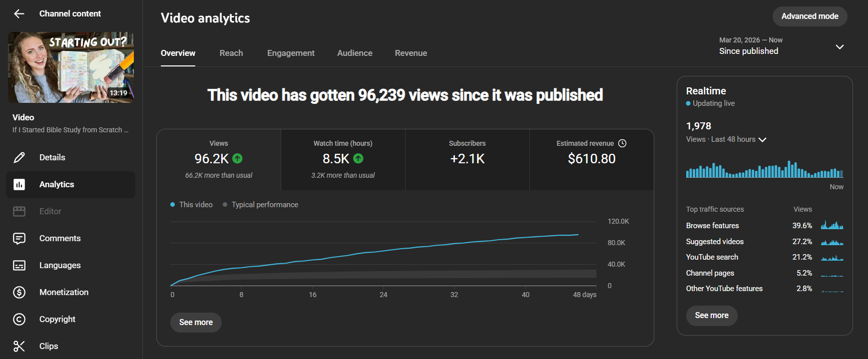Open Monetization in the sidebar
Viewport: 868px width, 359px height.
[x=70, y=293]
